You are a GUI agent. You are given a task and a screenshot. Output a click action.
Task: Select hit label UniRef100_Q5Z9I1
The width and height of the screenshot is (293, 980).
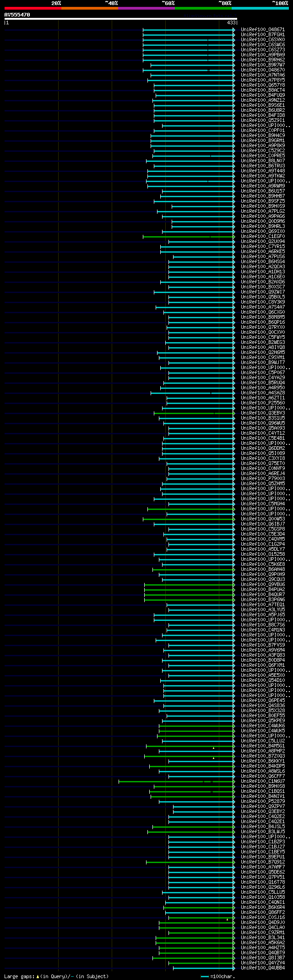263,120
